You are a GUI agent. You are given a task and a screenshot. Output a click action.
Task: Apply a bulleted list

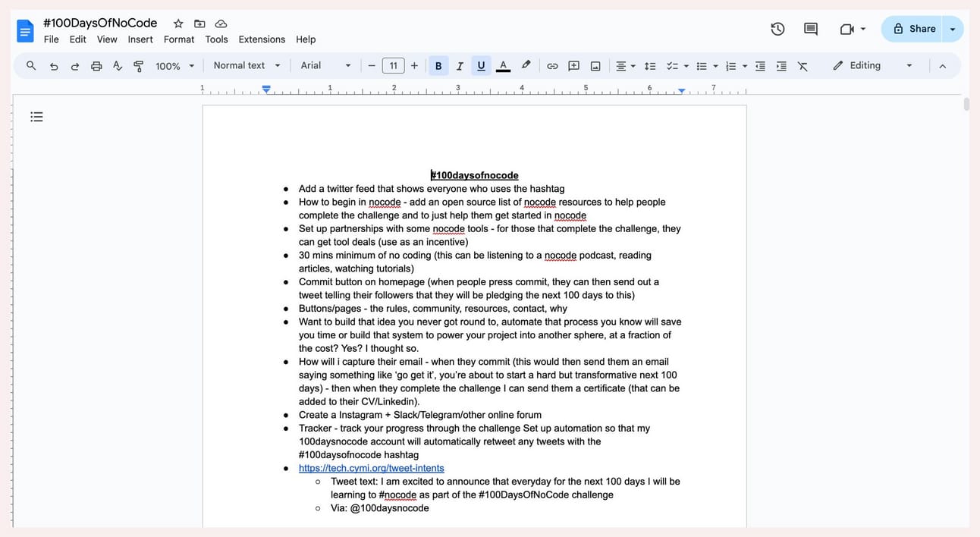[702, 66]
